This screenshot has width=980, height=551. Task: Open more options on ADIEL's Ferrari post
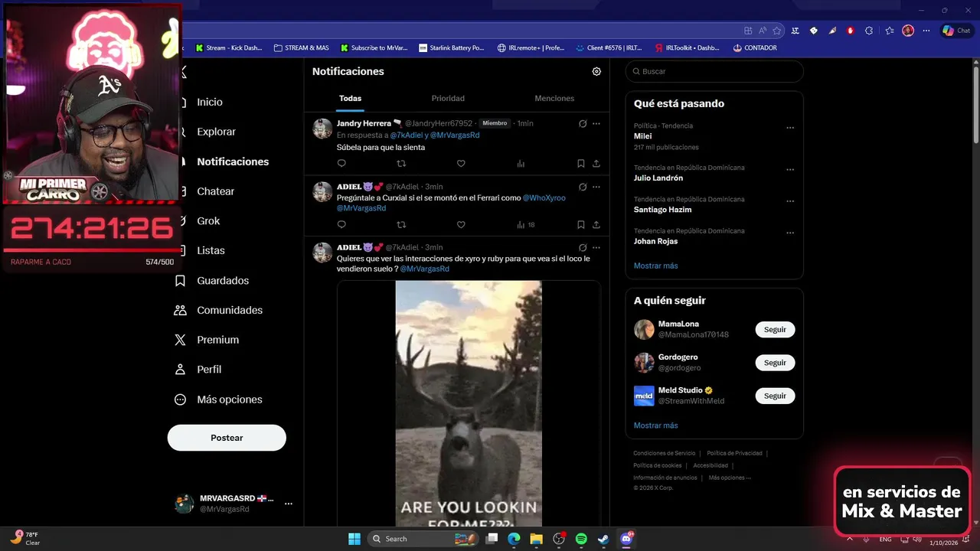point(596,187)
